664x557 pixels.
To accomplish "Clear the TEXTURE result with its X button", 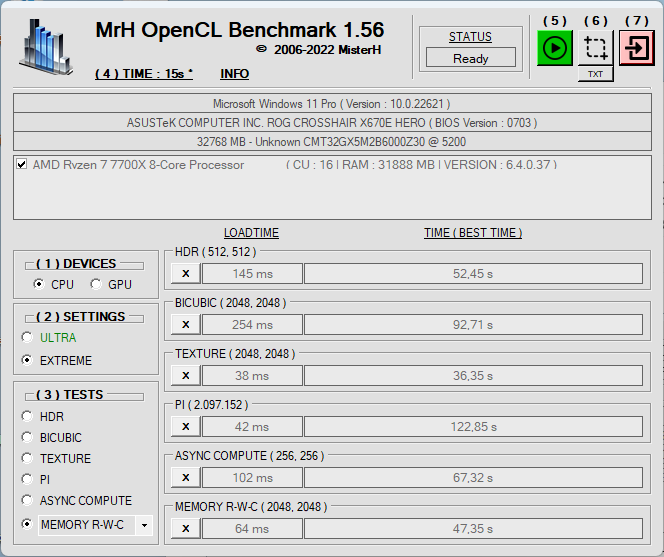I will [x=185, y=376].
